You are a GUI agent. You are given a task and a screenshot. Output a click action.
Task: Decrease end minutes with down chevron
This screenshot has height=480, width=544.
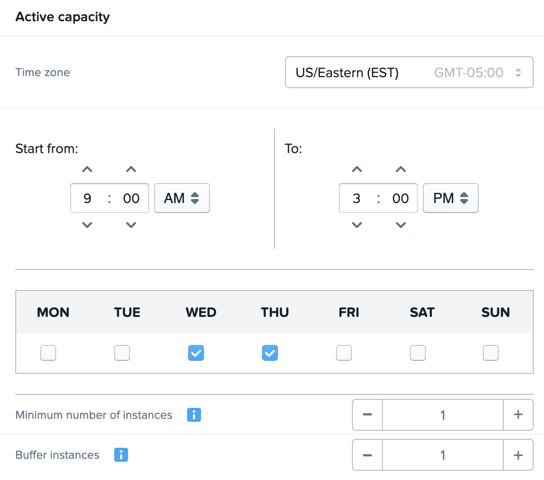point(401,225)
